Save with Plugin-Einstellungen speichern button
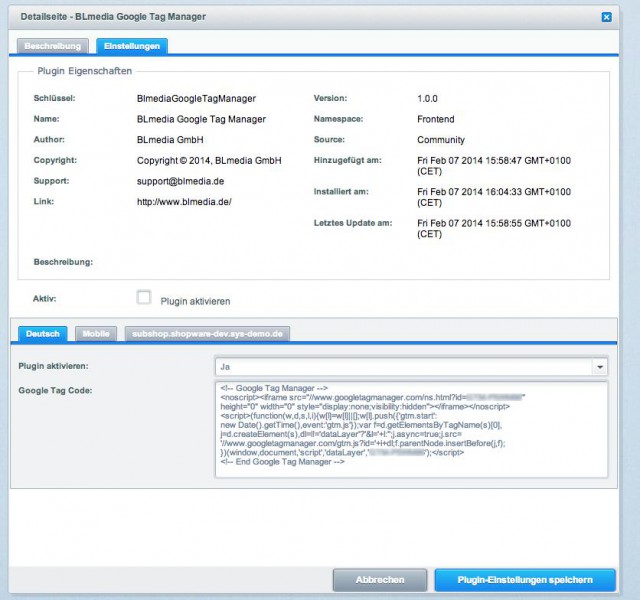640x600 pixels. 525,580
